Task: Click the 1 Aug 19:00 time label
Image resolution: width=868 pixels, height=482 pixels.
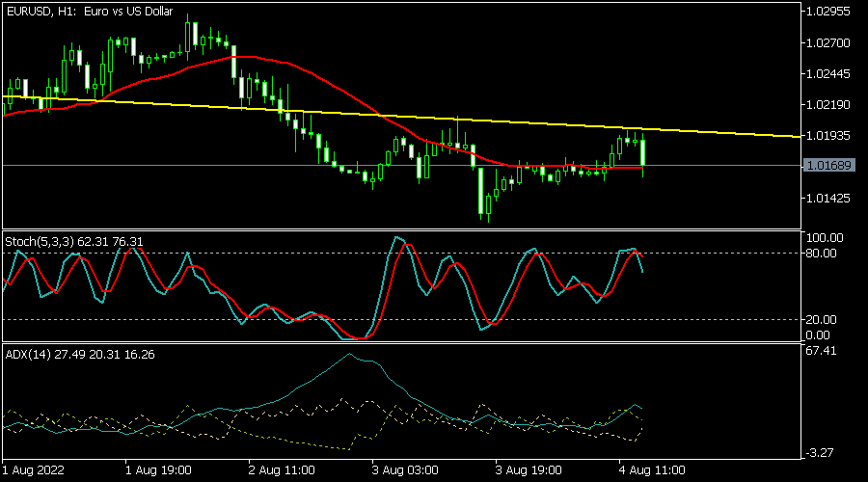Action: 158,470
